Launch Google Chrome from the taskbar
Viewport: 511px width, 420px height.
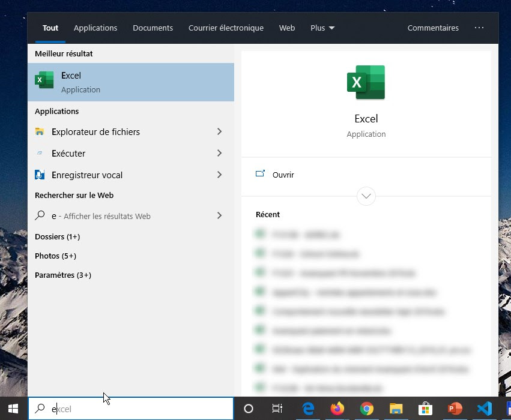(367, 409)
